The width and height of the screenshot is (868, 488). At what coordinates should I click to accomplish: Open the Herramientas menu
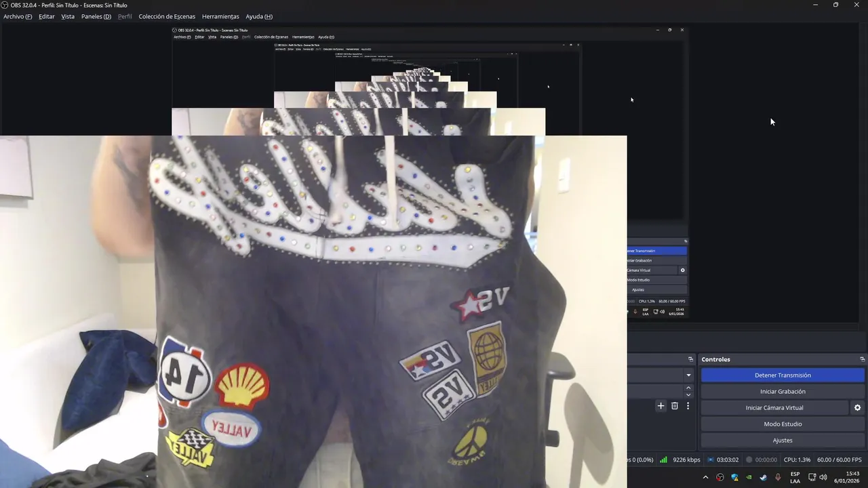[x=220, y=16]
